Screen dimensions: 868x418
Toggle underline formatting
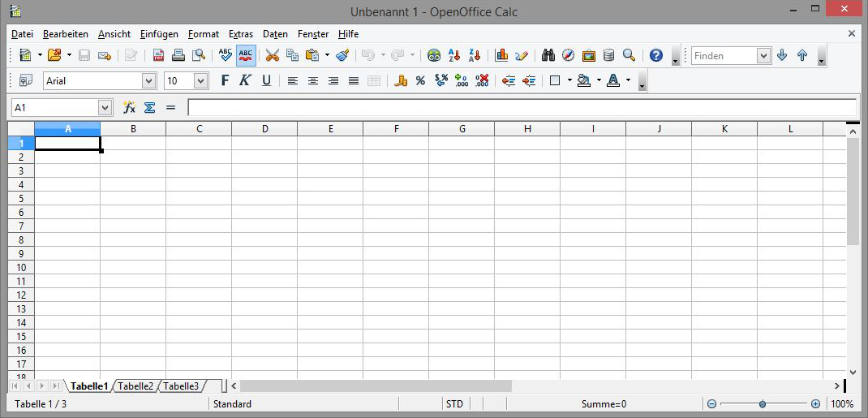(x=266, y=80)
